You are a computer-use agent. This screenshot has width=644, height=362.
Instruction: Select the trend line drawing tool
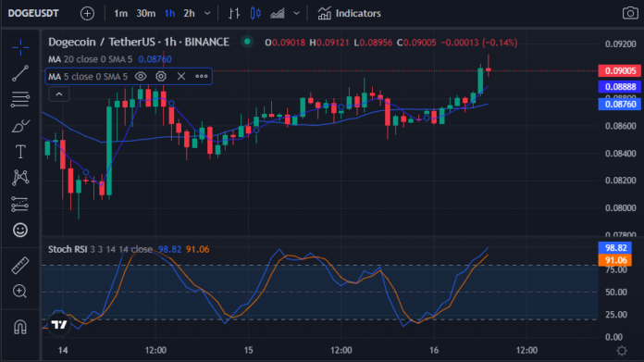(x=20, y=73)
